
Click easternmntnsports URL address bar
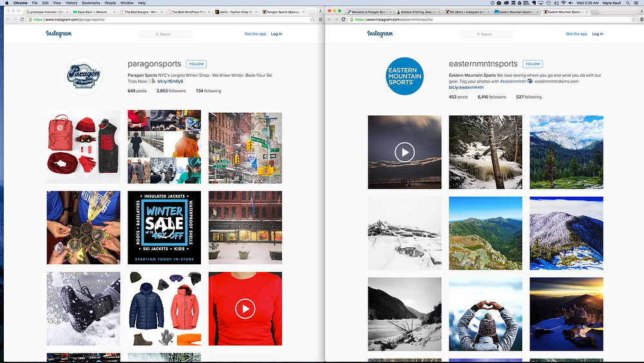(493, 19)
